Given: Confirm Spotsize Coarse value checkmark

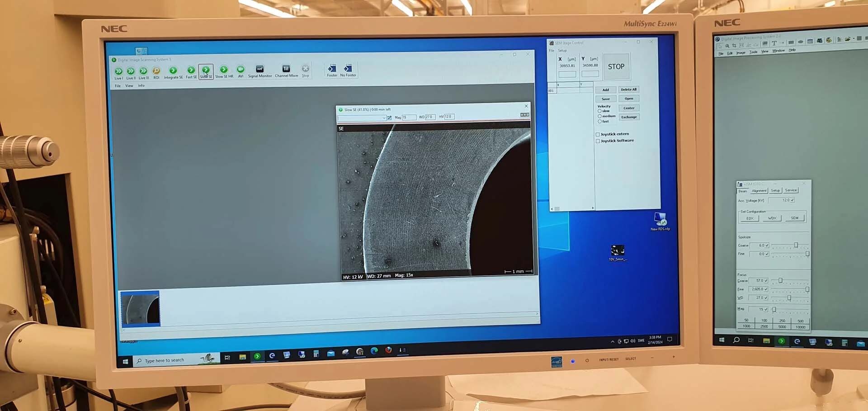Looking at the screenshot, I should [x=767, y=245].
